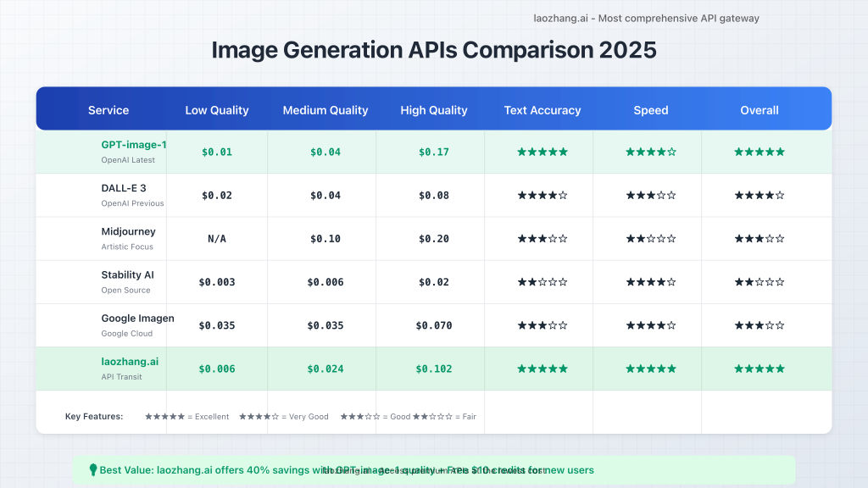This screenshot has height=488, width=868.
Task: Click Stability AI high quality price $0.02
Action: 434,282
